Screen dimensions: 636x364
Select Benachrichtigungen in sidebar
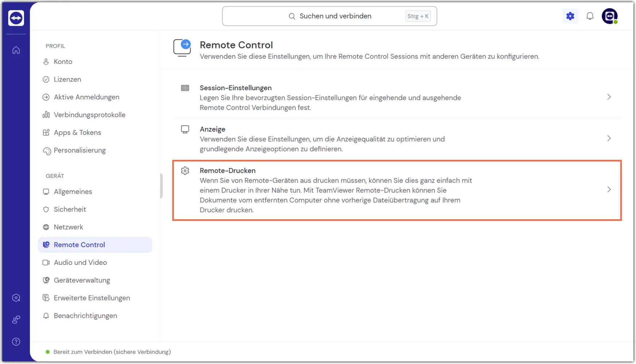(x=95, y=316)
